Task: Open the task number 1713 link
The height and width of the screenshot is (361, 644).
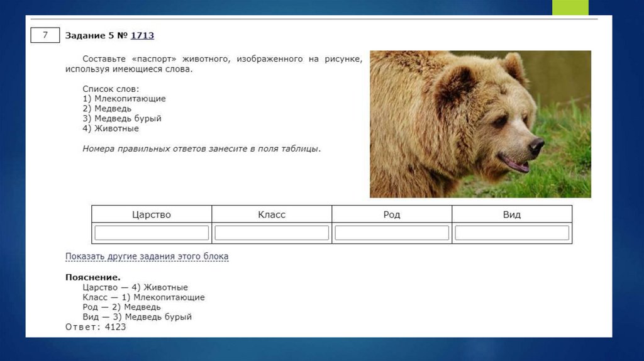Action: click(x=142, y=36)
